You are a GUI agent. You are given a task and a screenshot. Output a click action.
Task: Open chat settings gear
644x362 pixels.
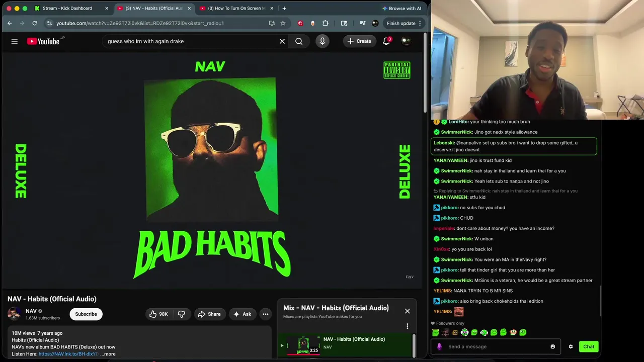point(571,346)
